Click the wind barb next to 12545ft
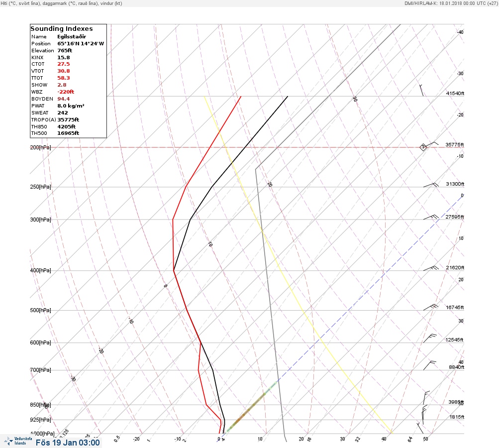The width and height of the screenshot is (499, 448). coord(430,338)
